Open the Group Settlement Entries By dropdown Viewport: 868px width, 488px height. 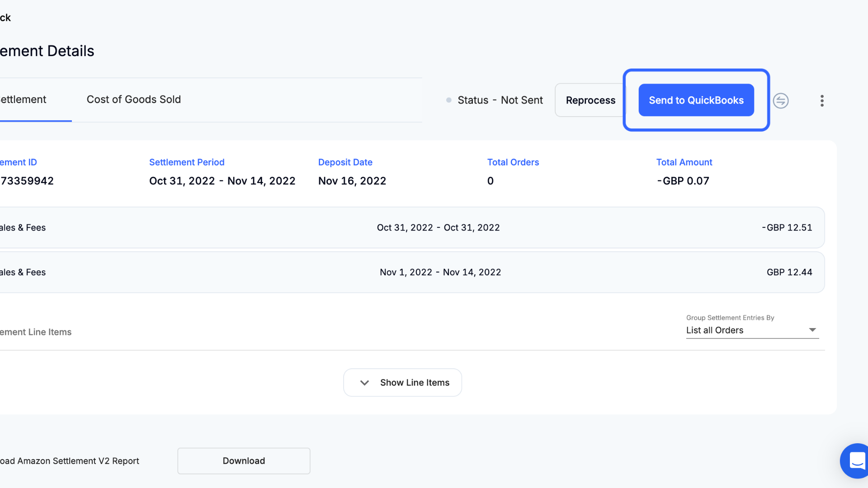[x=752, y=330]
